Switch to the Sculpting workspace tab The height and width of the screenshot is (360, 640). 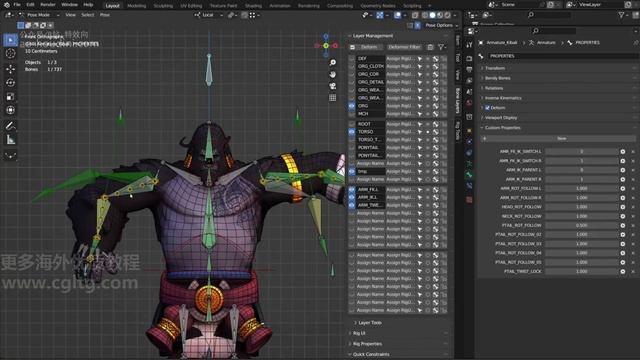coord(163,6)
